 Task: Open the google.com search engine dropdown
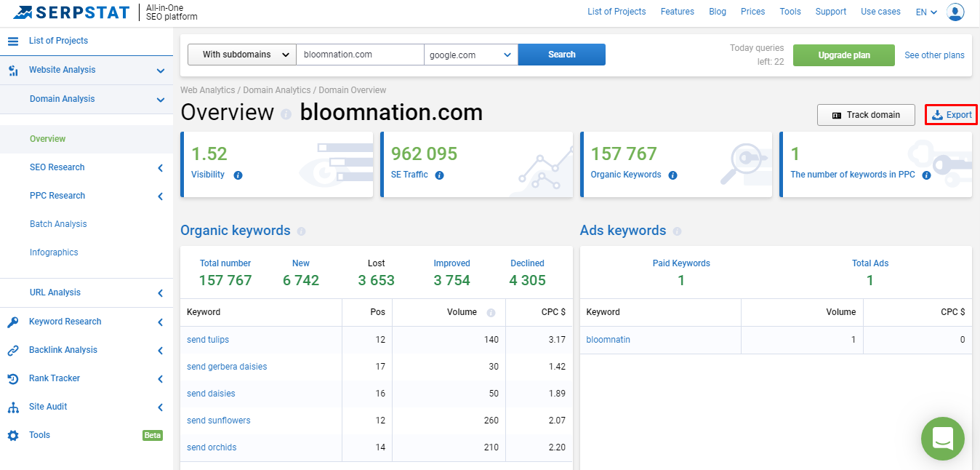coord(471,55)
